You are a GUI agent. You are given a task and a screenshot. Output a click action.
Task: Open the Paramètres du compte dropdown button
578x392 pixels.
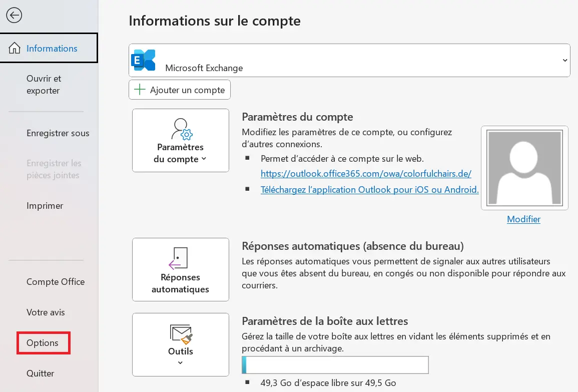181,141
